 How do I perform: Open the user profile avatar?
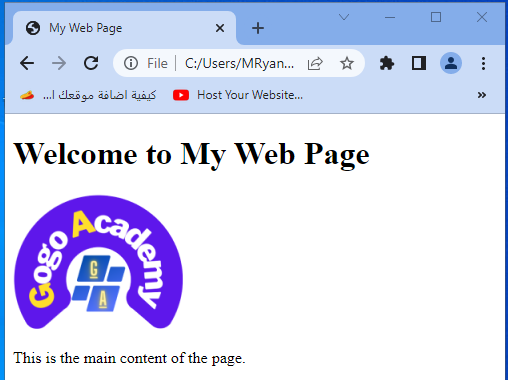(451, 63)
